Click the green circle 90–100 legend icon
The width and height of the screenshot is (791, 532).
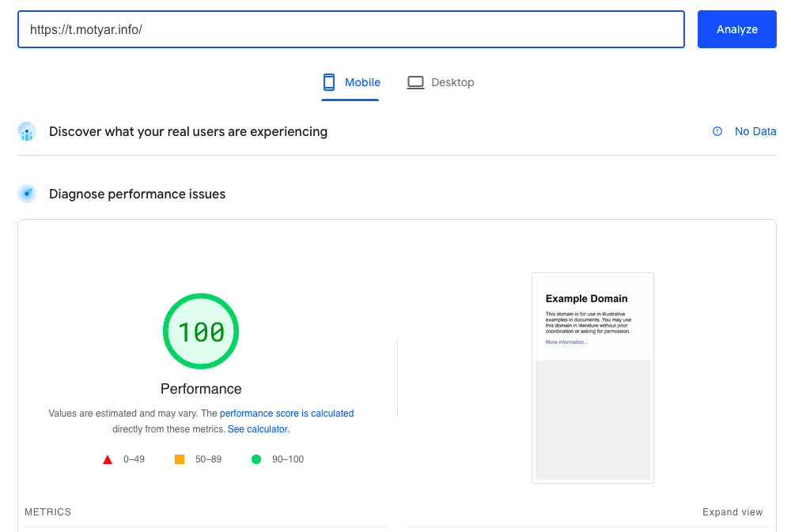point(255,459)
